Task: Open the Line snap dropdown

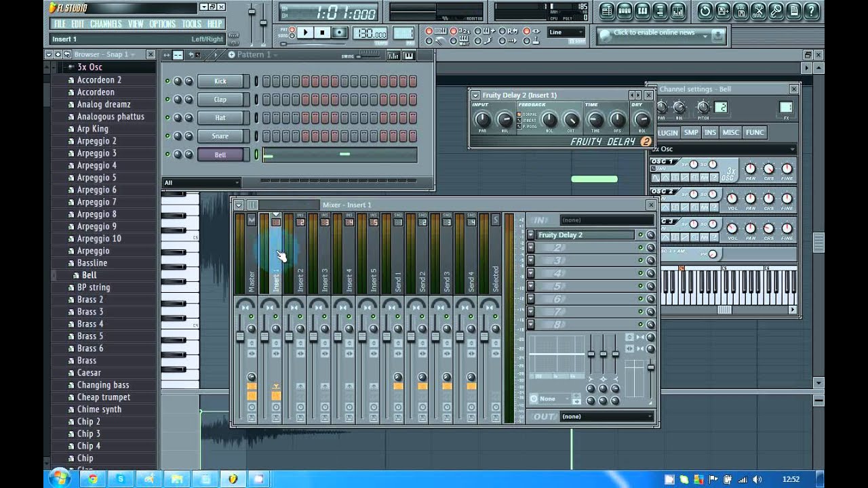Action: point(566,32)
